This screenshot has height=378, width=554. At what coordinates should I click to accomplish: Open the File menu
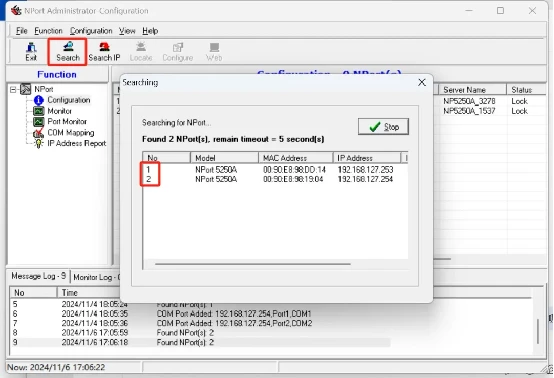[x=22, y=31]
